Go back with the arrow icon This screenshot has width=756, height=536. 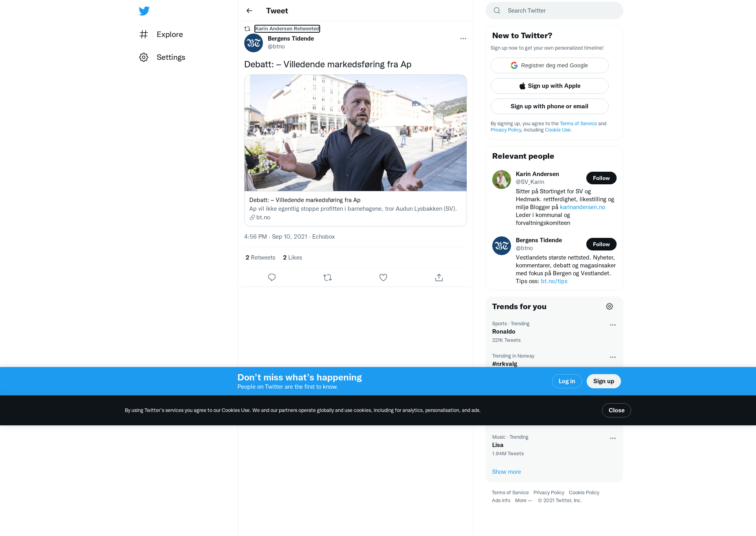[249, 11]
